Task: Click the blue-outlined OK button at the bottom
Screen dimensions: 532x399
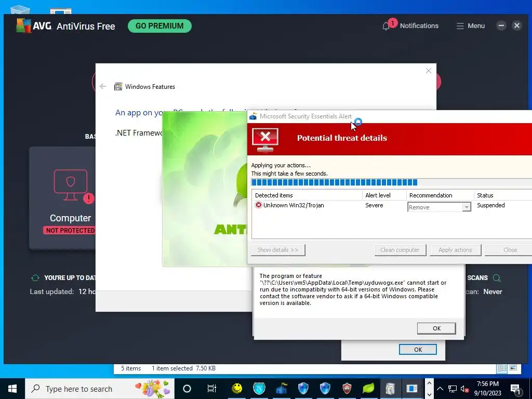Action: [x=418, y=350]
